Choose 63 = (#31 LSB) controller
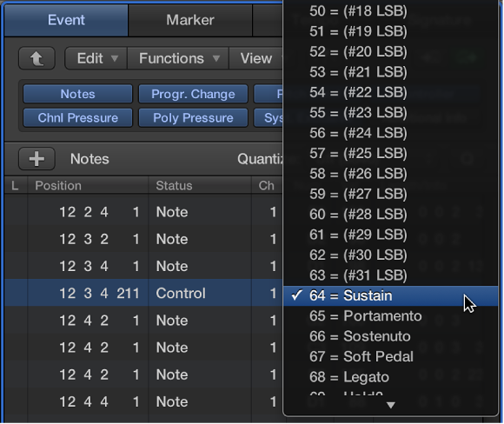This screenshot has height=424, width=504. tap(390, 275)
